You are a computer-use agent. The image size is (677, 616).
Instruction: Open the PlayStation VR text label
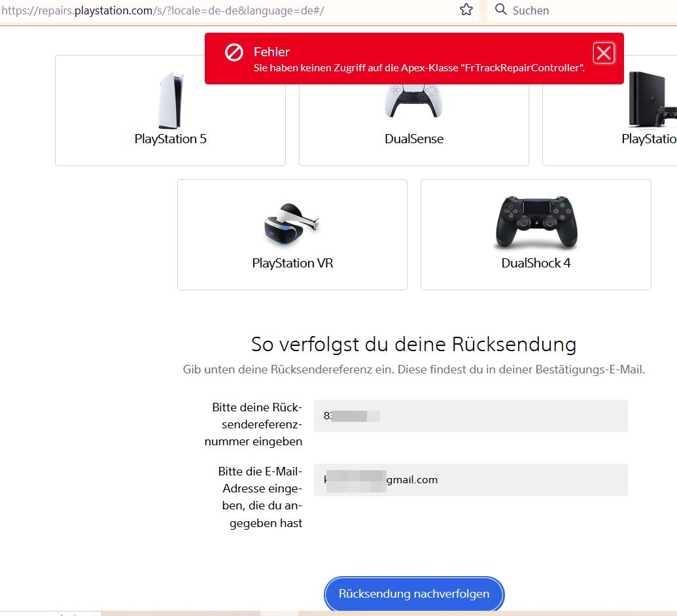click(292, 263)
